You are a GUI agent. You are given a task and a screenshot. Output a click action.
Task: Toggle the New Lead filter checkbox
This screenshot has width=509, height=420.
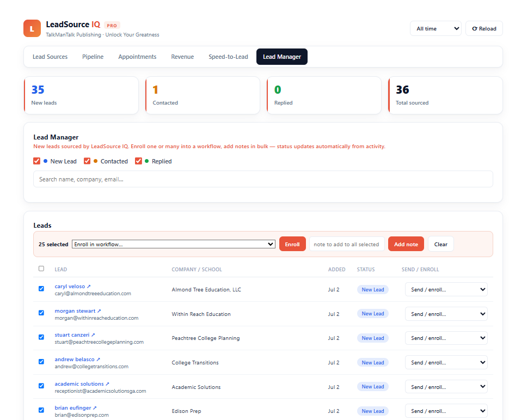pos(36,161)
